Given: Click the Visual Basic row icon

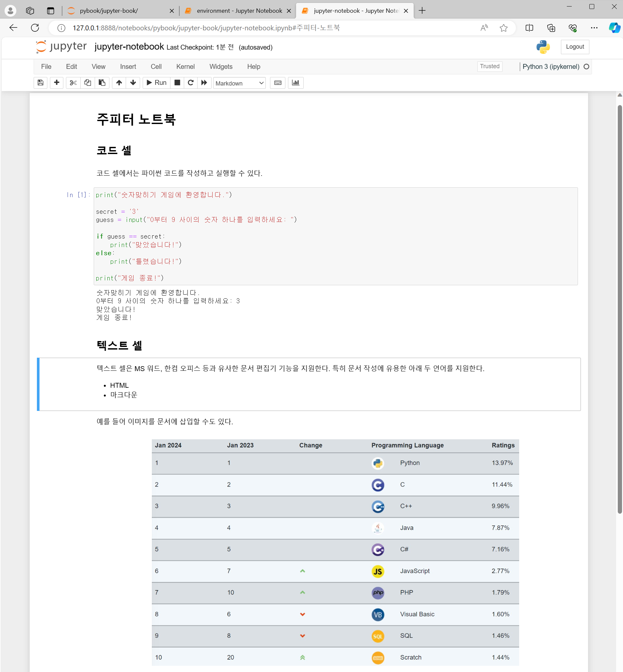Looking at the screenshot, I should tap(377, 614).
